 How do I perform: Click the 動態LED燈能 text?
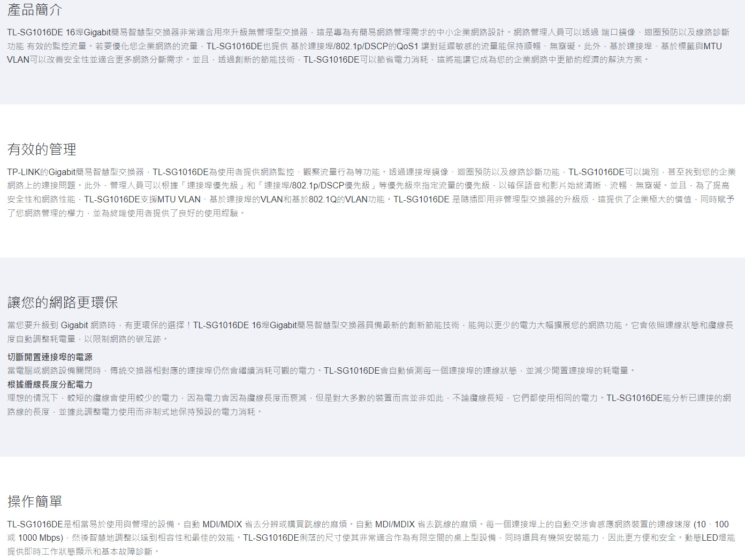point(710,538)
